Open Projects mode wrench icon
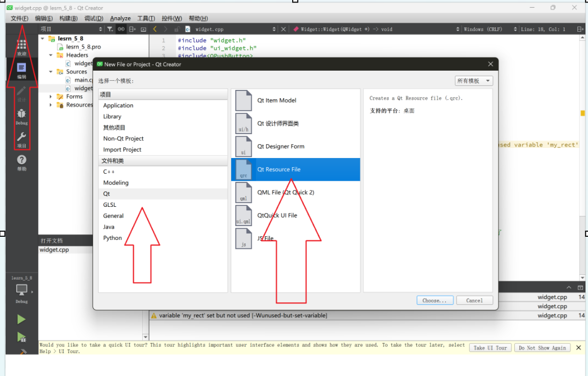Image resolution: width=588 pixels, height=376 pixels. [x=21, y=139]
